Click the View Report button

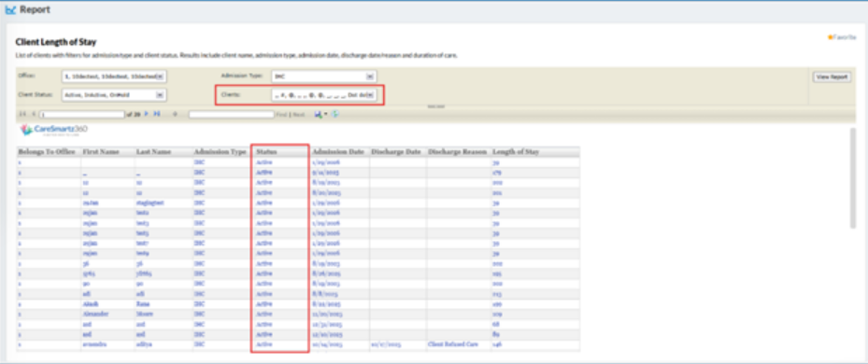click(832, 77)
